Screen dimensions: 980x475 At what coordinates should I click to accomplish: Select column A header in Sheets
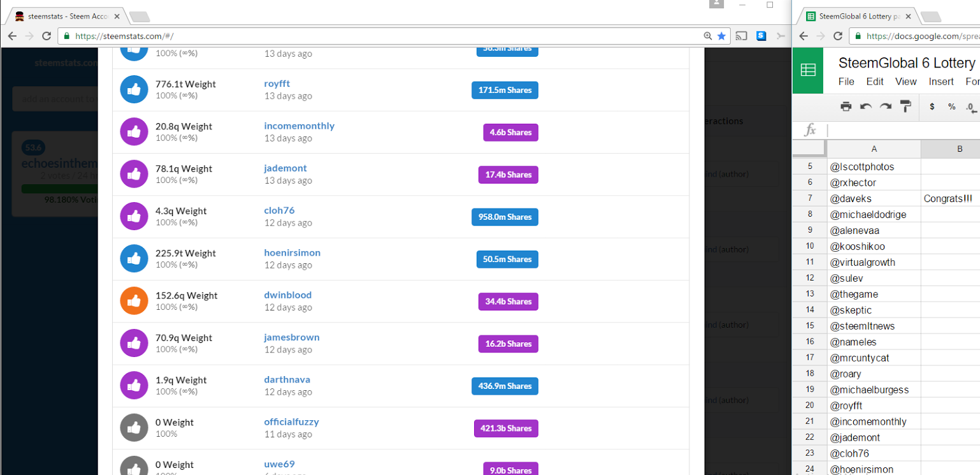(x=874, y=149)
